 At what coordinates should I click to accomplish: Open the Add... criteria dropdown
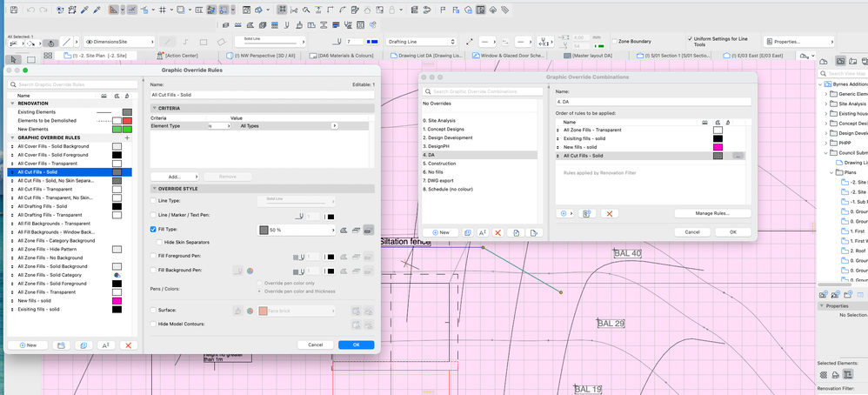point(175,177)
